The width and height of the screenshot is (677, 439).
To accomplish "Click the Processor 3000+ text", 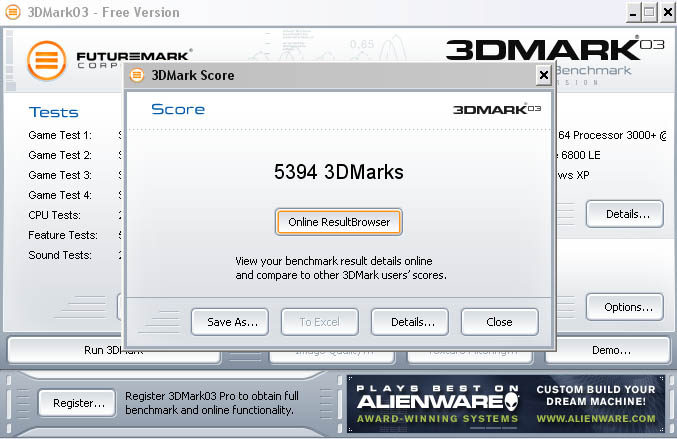I will (x=614, y=135).
